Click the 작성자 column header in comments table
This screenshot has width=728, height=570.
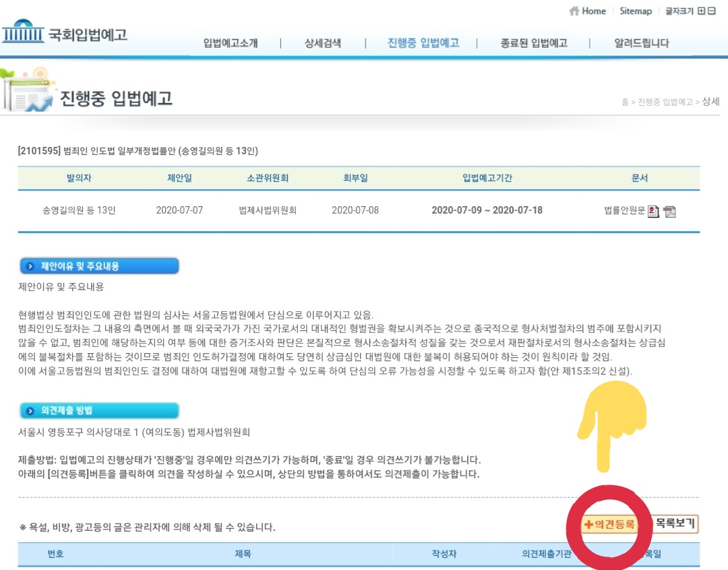click(x=444, y=554)
